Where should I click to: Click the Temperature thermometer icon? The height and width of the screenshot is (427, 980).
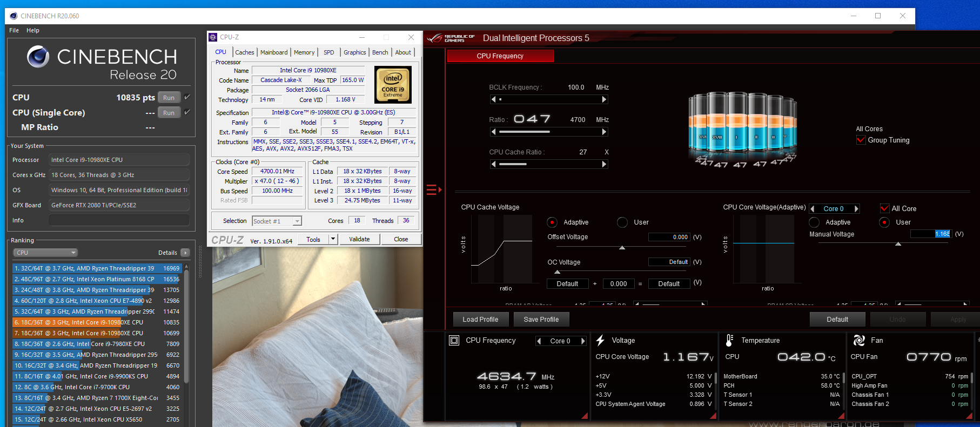click(x=729, y=340)
